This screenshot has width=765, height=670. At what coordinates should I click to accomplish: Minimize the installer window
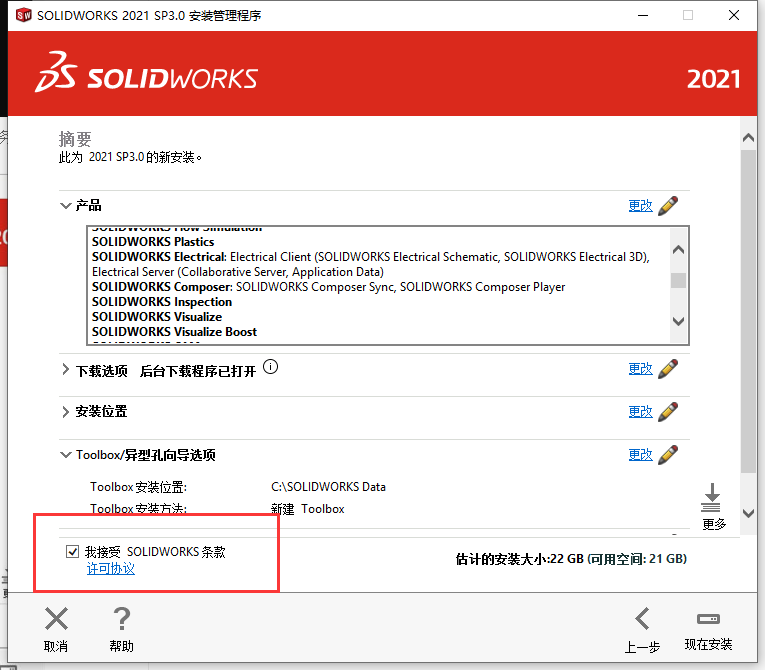643,15
